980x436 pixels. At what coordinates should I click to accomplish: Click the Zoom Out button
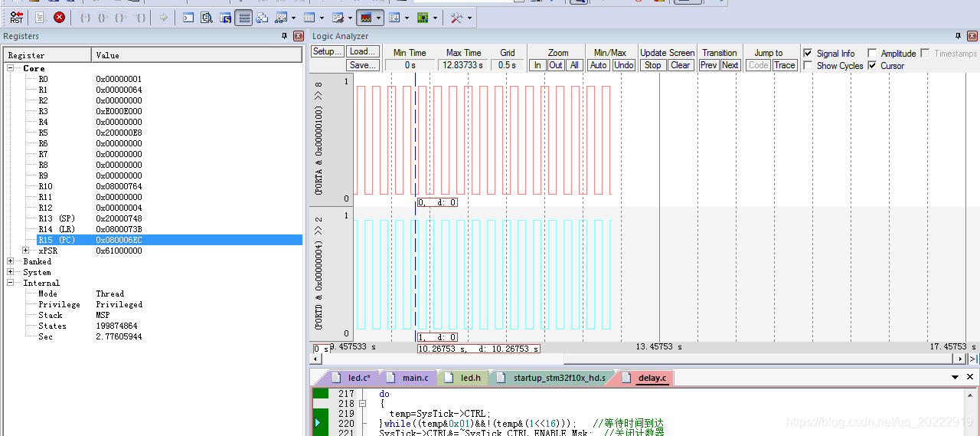tap(556, 65)
